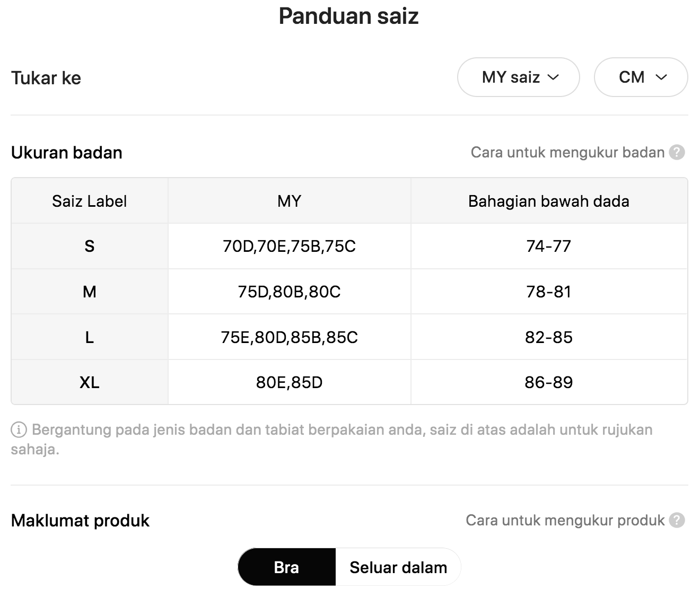Viewport: 700px width, 615px height.
Task: Switch to the Bra tab
Action: [287, 567]
